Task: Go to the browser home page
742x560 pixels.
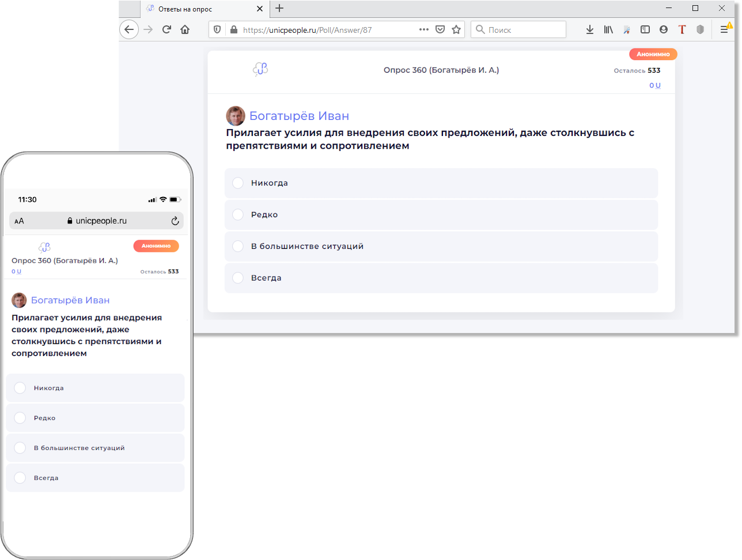Action: [185, 29]
